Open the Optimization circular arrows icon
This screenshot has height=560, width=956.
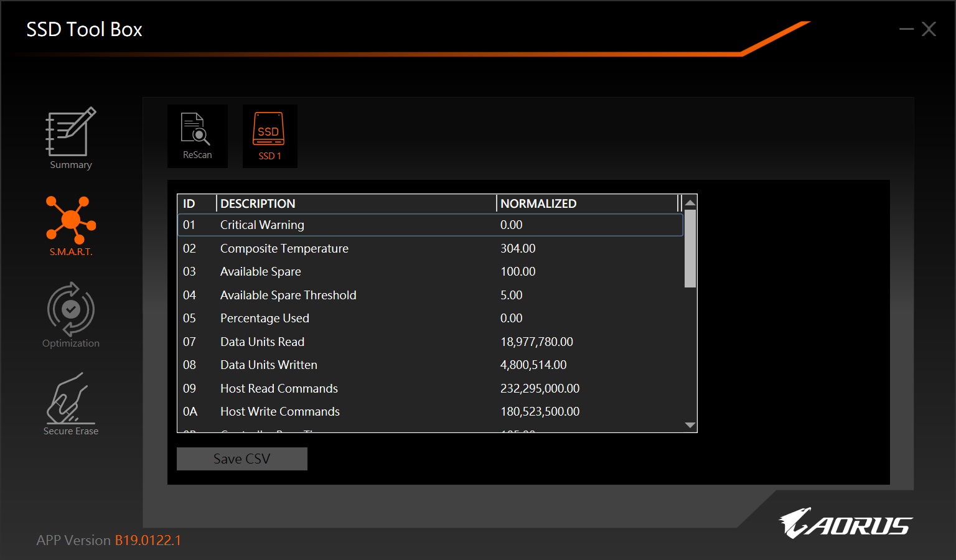pyautogui.click(x=70, y=309)
